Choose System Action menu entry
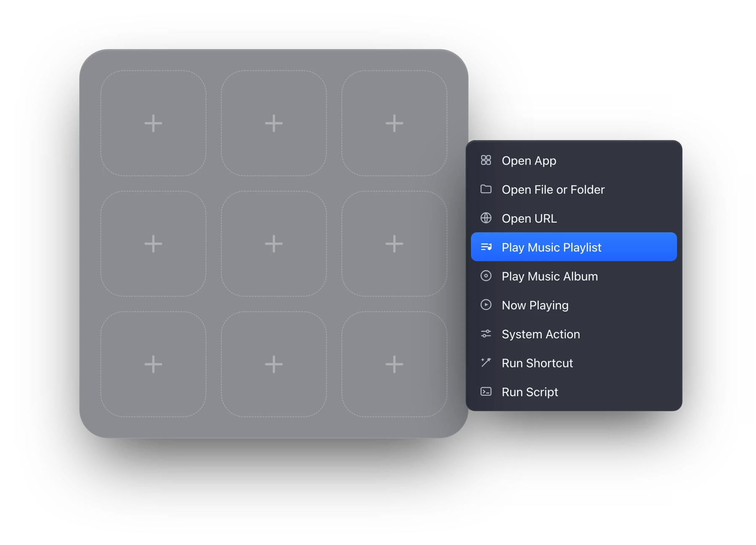Viewport: 756px width, 545px height. point(574,334)
